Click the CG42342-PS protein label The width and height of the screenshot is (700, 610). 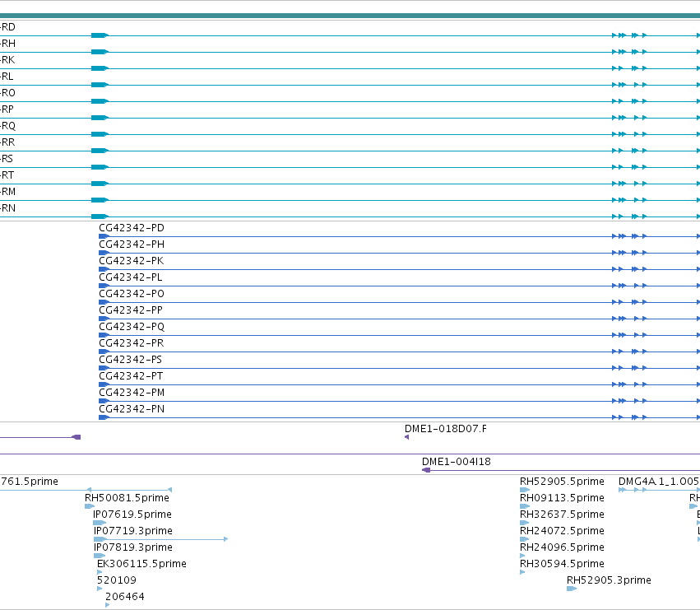point(130,360)
